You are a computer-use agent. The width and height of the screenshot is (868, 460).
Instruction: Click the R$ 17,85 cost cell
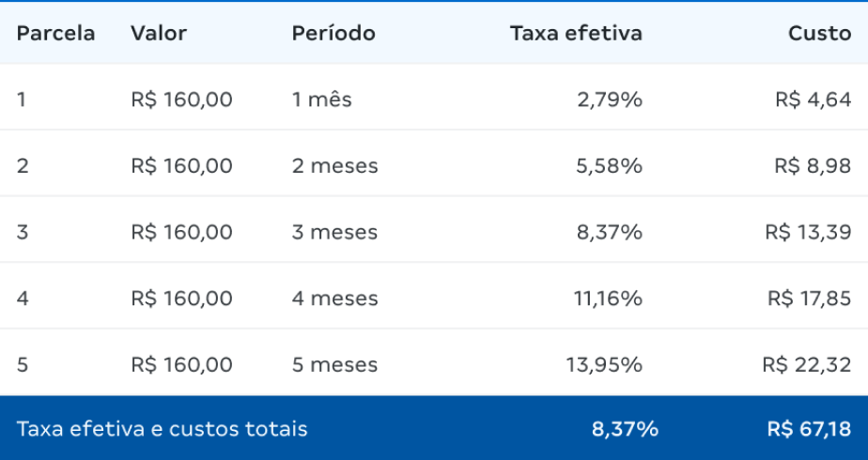(809, 299)
